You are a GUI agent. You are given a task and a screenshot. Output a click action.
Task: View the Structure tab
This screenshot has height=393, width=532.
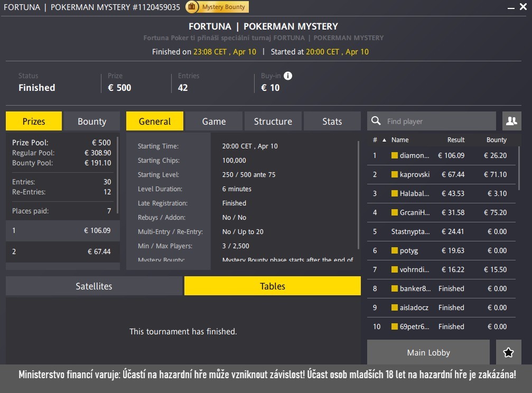pos(273,121)
